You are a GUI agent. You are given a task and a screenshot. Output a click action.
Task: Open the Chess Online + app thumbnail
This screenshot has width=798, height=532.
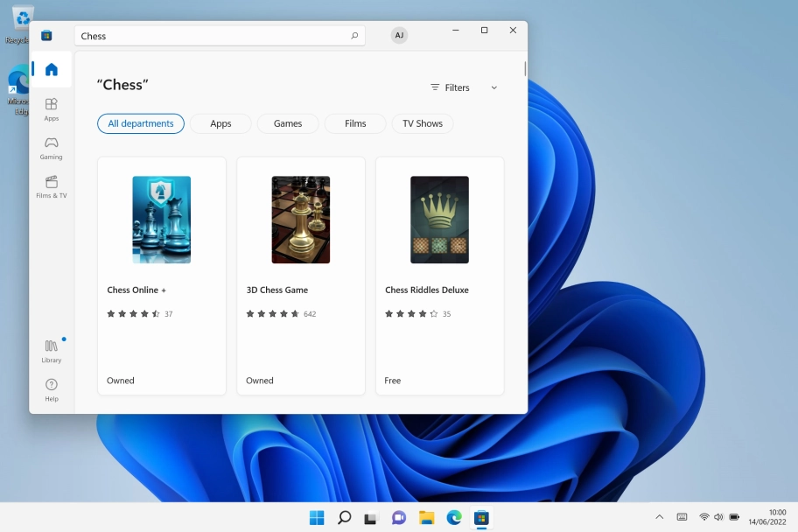click(162, 220)
